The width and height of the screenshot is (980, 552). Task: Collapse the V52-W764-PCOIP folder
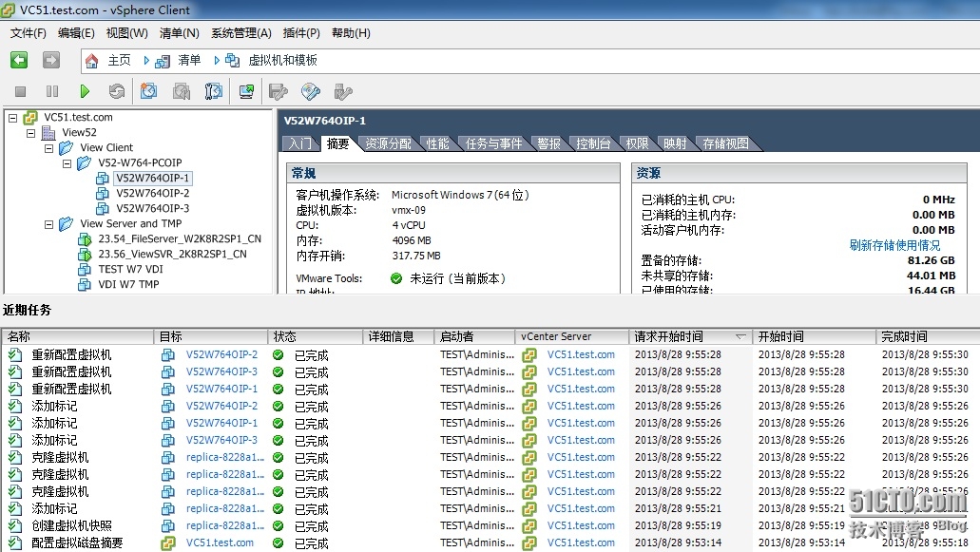[x=67, y=163]
